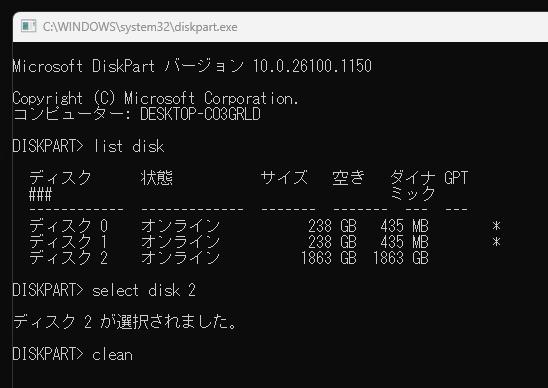The image size is (548, 388).
Task: Click the diskpart window icon in title bar
Action: 28,27
